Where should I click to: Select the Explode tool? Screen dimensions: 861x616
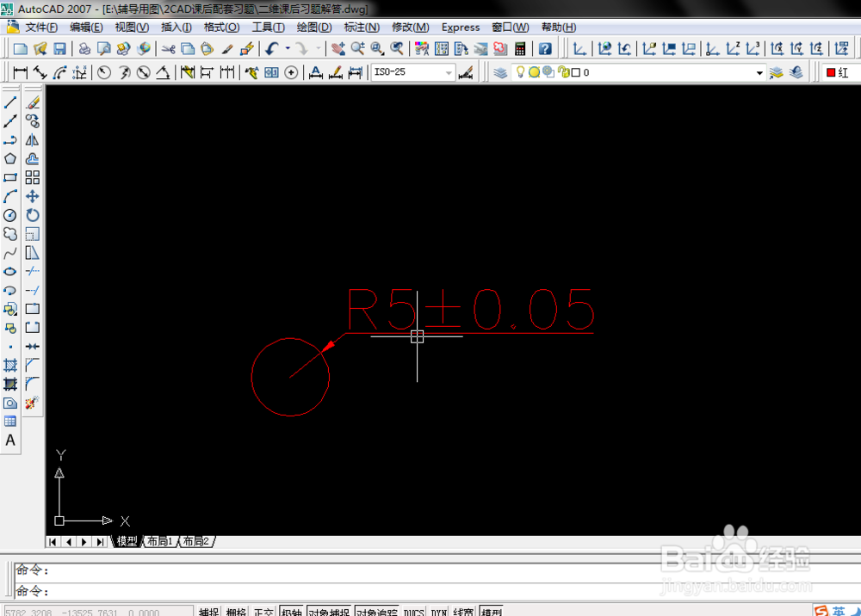(x=33, y=403)
